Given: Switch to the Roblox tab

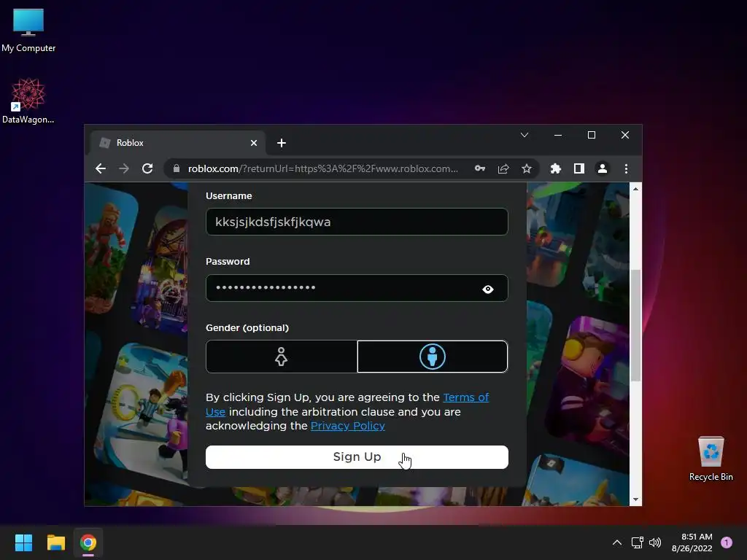Looking at the screenshot, I should click(177, 143).
